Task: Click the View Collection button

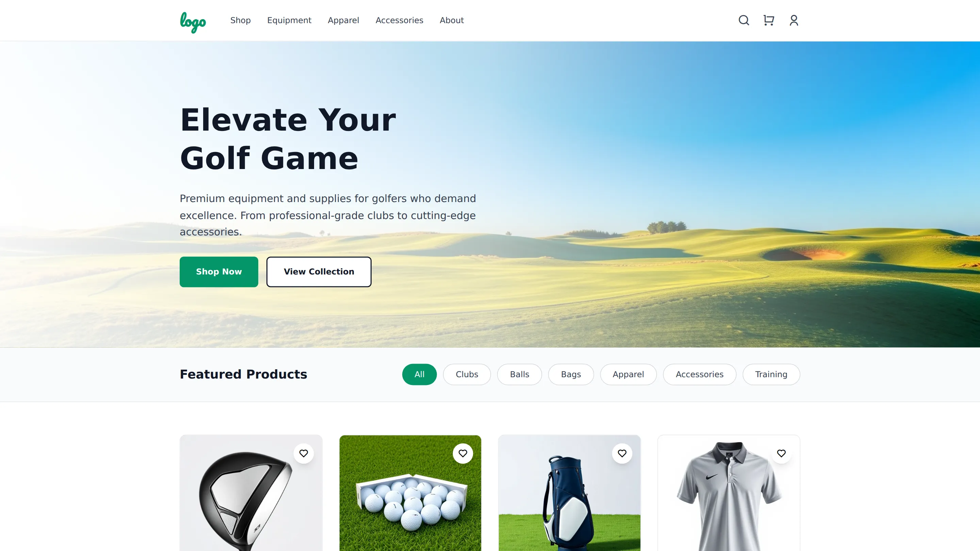Action: [319, 271]
